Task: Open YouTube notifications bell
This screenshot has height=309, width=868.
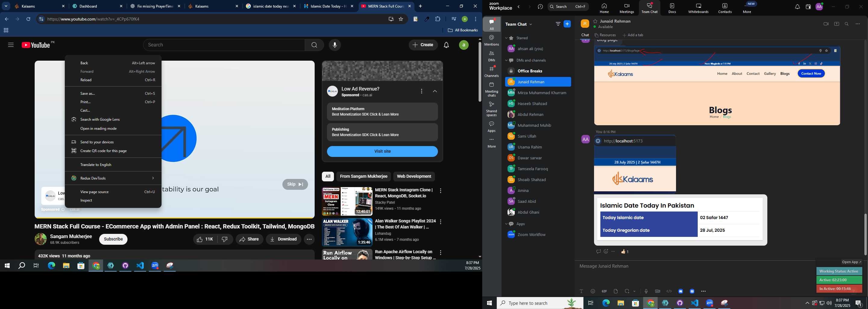Action: (446, 45)
